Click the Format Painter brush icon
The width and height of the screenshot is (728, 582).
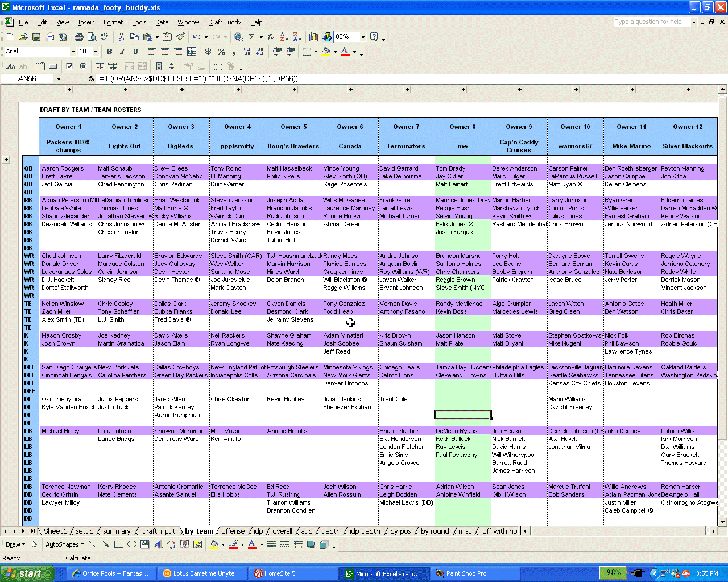180,37
